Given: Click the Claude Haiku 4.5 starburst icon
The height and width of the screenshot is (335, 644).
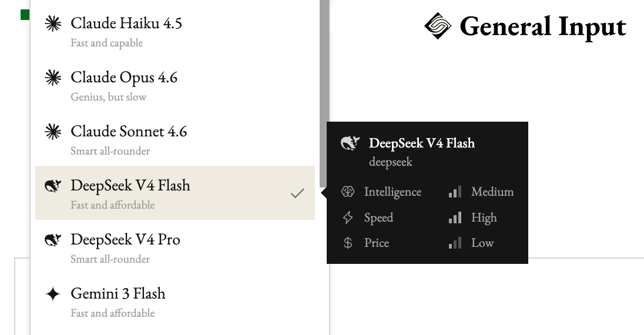Looking at the screenshot, I should (53, 24).
